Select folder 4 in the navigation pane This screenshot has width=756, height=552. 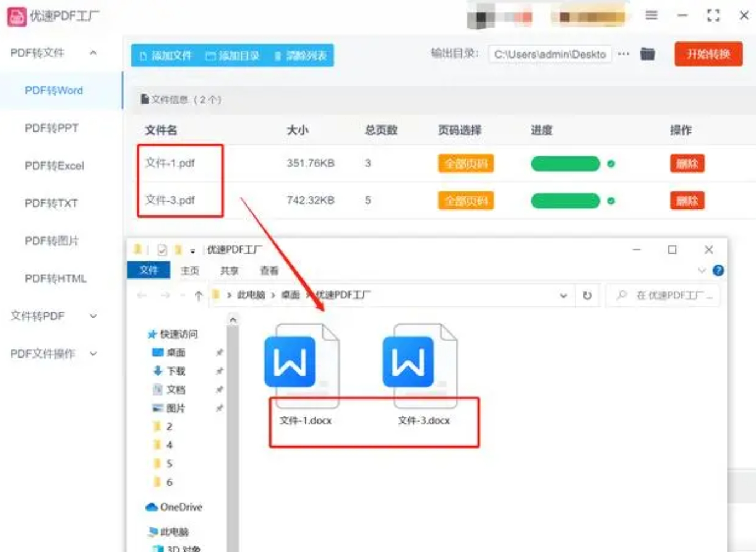[169, 445]
